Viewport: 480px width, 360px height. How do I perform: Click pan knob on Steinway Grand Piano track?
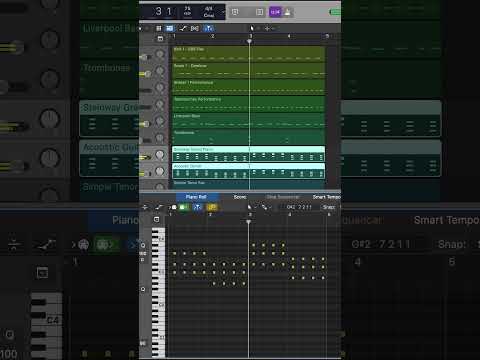(160, 155)
